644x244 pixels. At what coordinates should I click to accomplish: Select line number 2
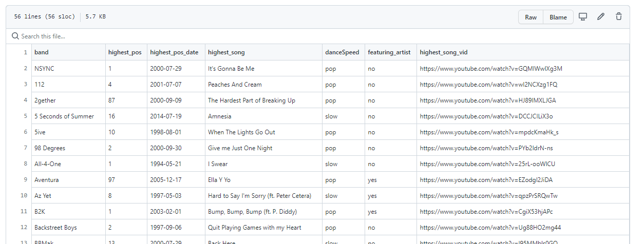[x=25, y=69]
